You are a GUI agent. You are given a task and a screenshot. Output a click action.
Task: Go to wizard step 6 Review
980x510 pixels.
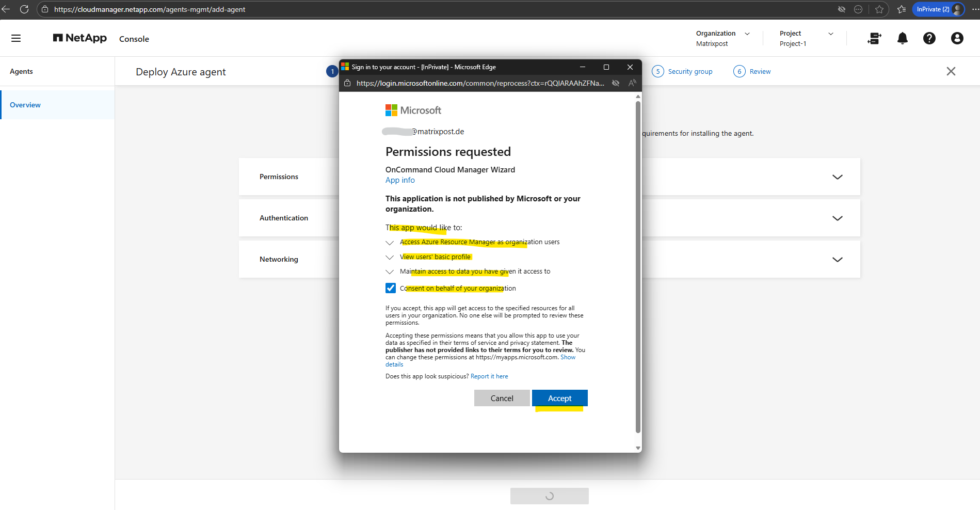(752, 71)
